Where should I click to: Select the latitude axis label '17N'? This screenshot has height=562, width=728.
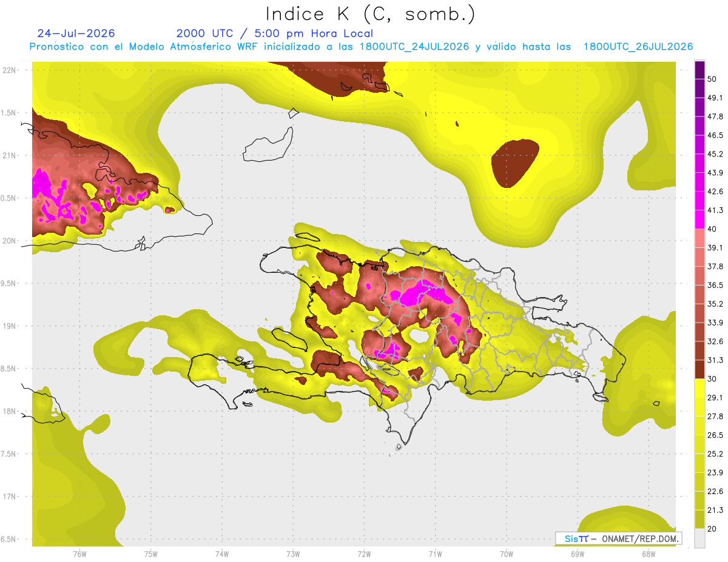coord(9,497)
